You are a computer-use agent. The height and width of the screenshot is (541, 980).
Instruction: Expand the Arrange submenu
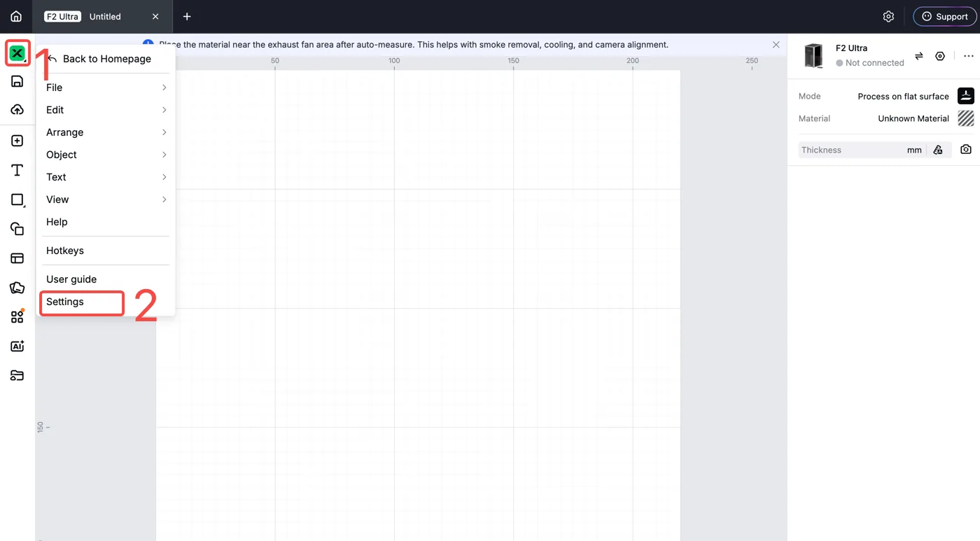point(106,132)
